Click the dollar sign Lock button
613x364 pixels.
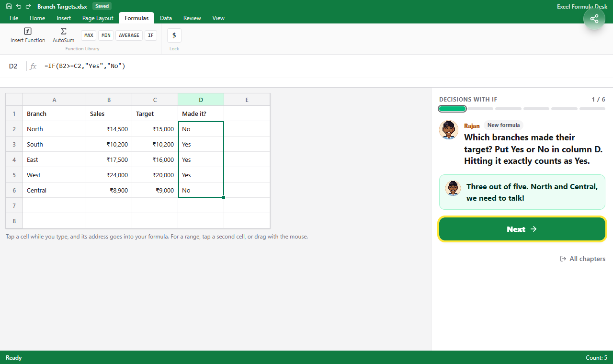tap(174, 35)
